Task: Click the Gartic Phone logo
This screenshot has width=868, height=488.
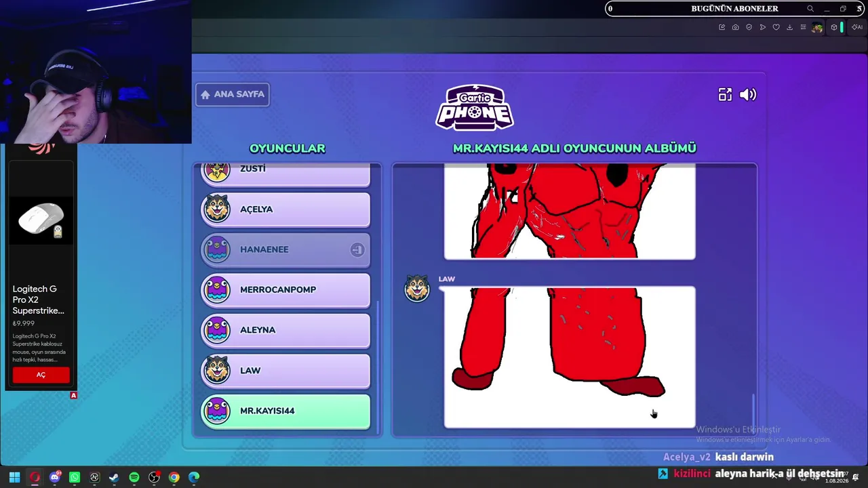Action: click(x=475, y=107)
